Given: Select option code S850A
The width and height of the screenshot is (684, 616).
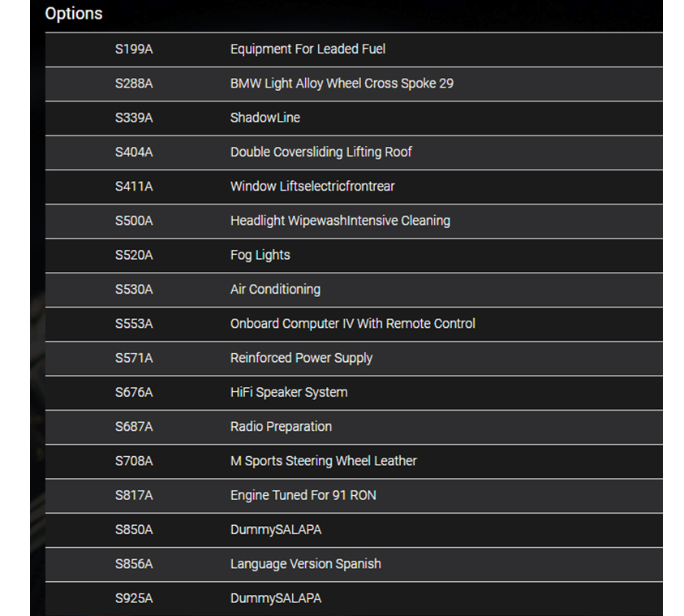Looking at the screenshot, I should pyautogui.click(x=134, y=530).
